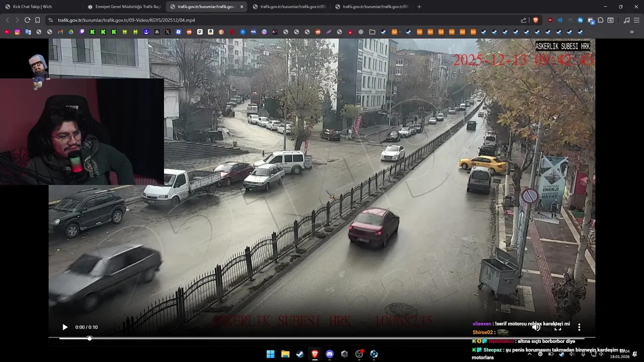The image size is (644, 362).
Task: Open the Twitch bookmark
Action: [x=82, y=32]
